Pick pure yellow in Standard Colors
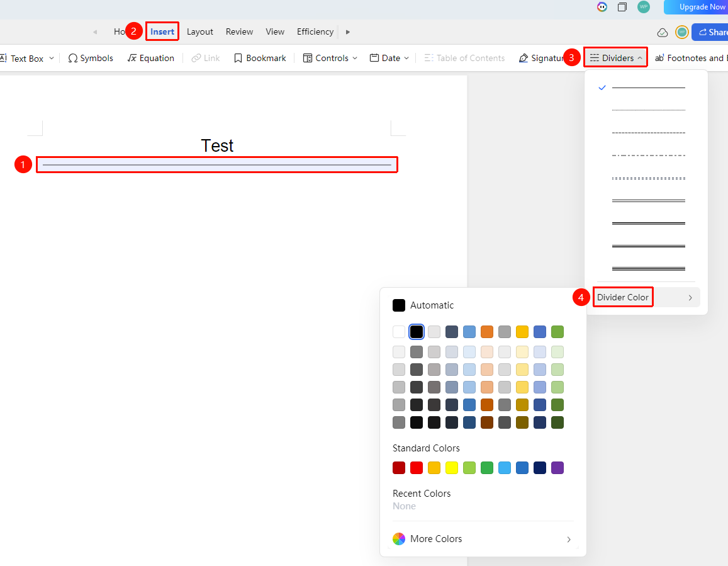This screenshot has width=728, height=566. click(452, 468)
